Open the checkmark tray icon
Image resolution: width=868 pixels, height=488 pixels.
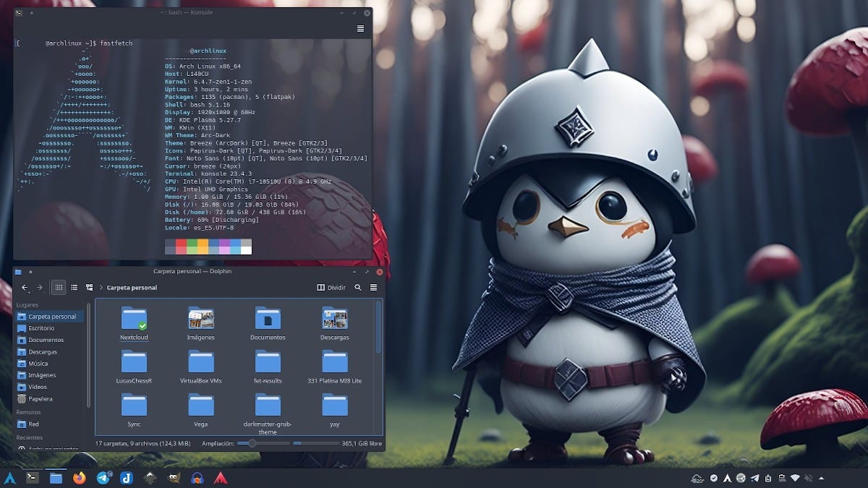[x=714, y=478]
